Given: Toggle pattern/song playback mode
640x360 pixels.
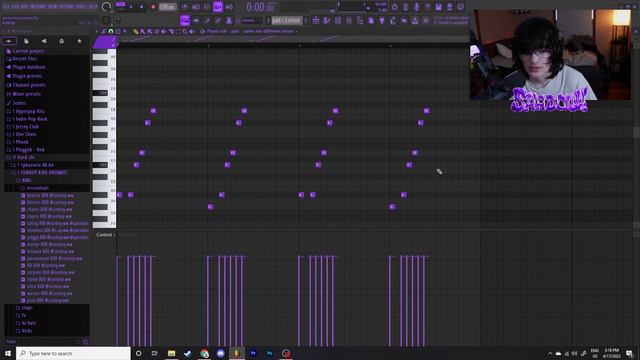Looking at the screenshot, I should point(120,7).
